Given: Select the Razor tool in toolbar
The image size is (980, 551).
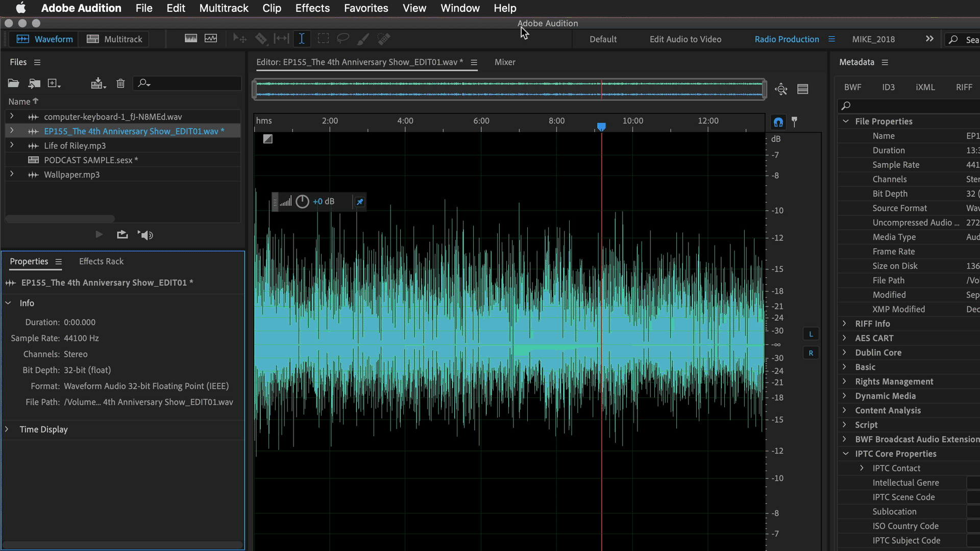Looking at the screenshot, I should coord(261,39).
